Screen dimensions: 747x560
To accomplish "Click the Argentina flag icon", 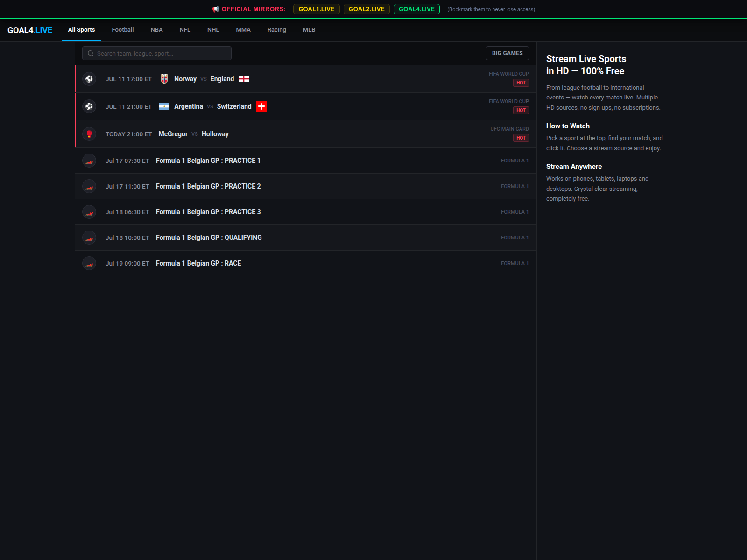I will coord(164,106).
